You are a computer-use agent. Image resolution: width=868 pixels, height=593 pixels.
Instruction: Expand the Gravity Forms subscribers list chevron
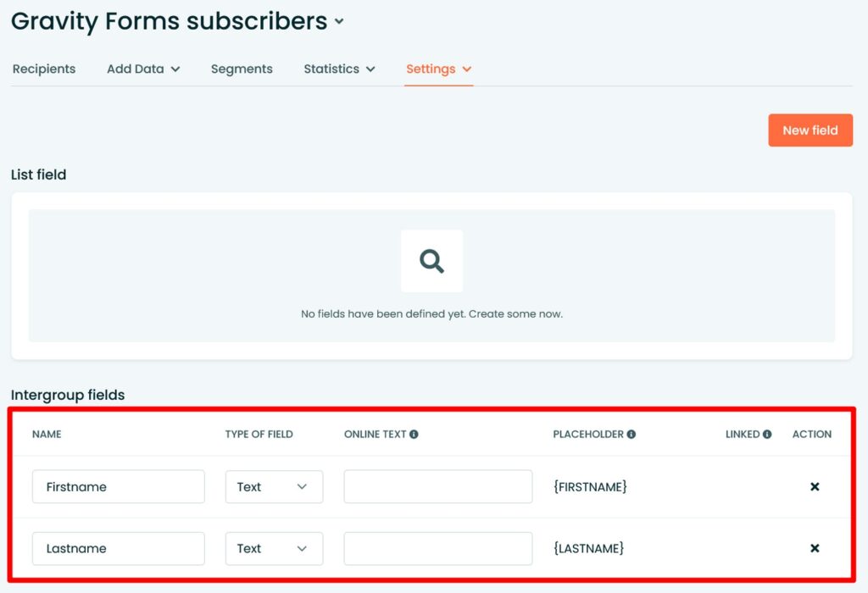pos(338,23)
